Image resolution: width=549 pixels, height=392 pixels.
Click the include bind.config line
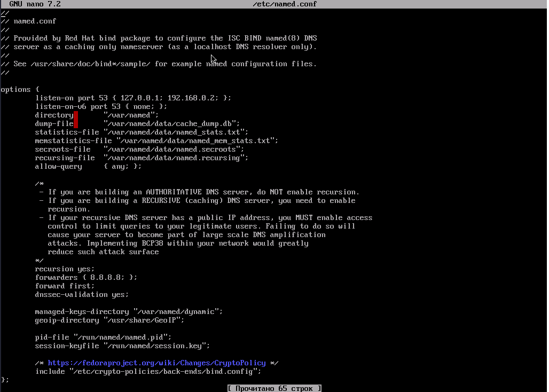click(148, 371)
